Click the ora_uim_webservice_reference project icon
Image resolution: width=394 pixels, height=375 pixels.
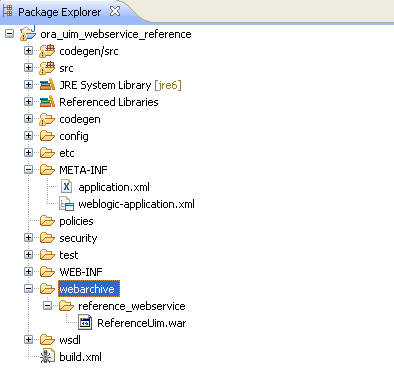28,33
